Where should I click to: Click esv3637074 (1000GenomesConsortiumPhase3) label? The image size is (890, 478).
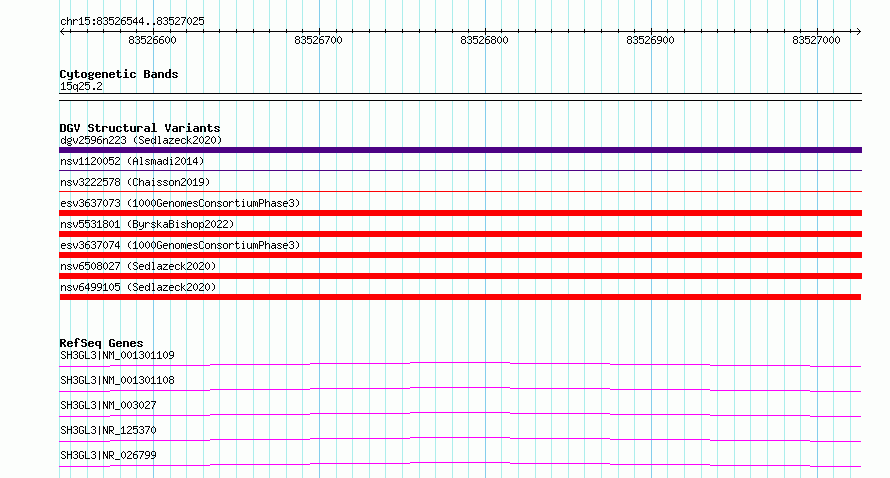pyautogui.click(x=180, y=245)
